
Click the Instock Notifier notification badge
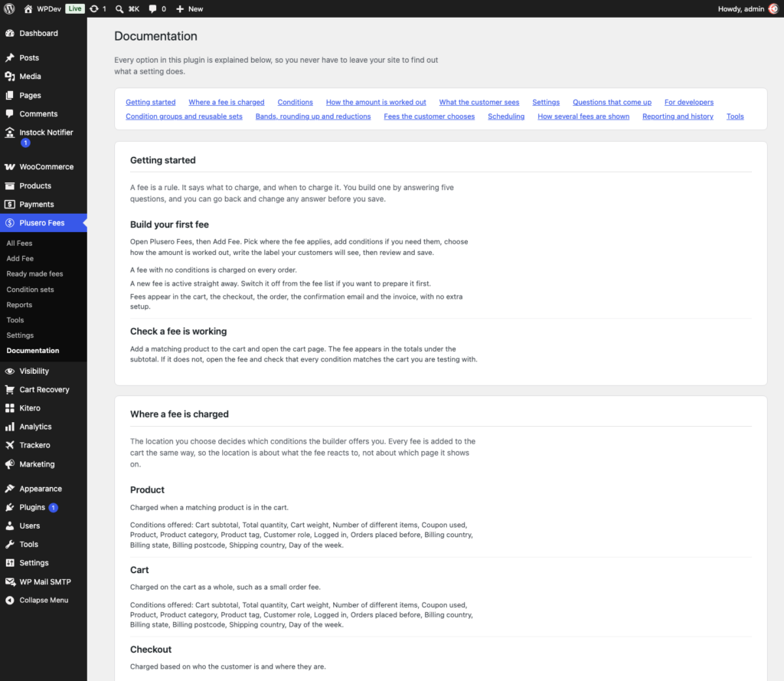coord(25,142)
